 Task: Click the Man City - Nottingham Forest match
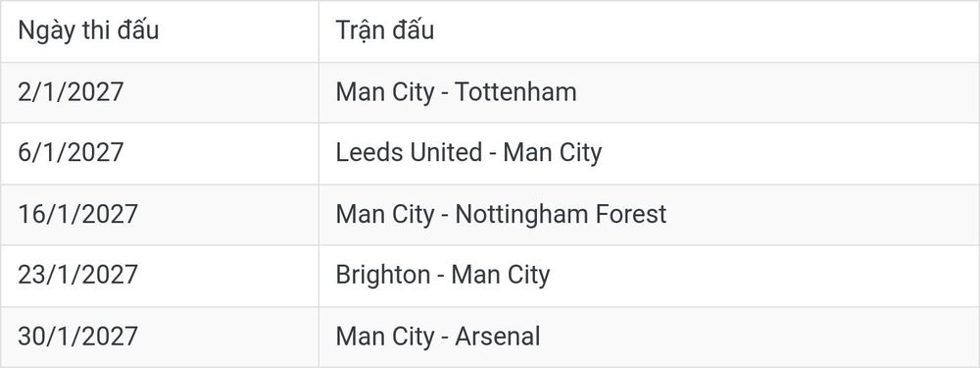tap(501, 214)
